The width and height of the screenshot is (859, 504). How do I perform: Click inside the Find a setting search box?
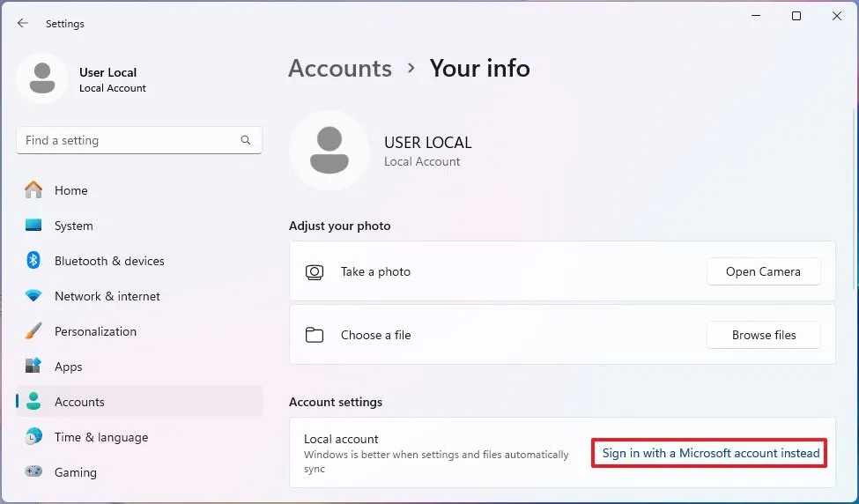coord(139,140)
